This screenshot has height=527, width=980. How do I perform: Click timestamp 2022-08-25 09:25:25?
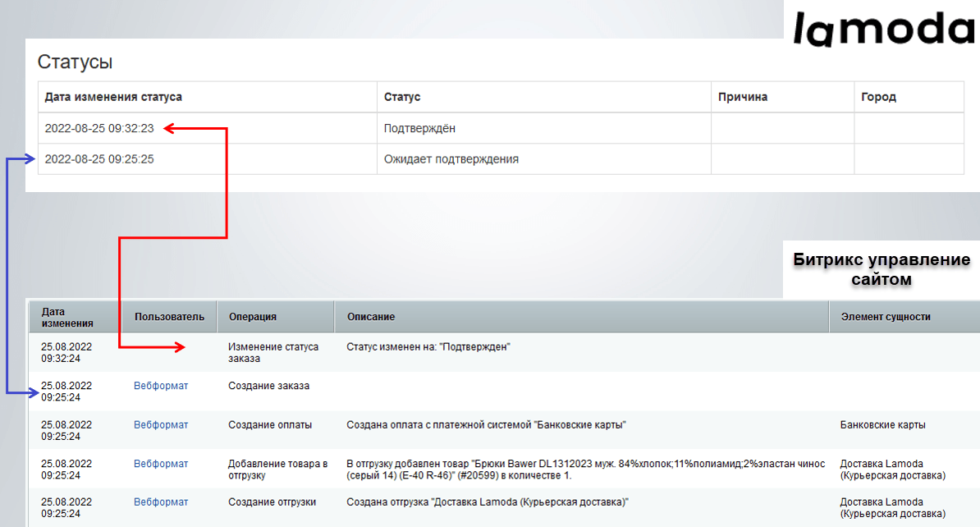coord(99,158)
